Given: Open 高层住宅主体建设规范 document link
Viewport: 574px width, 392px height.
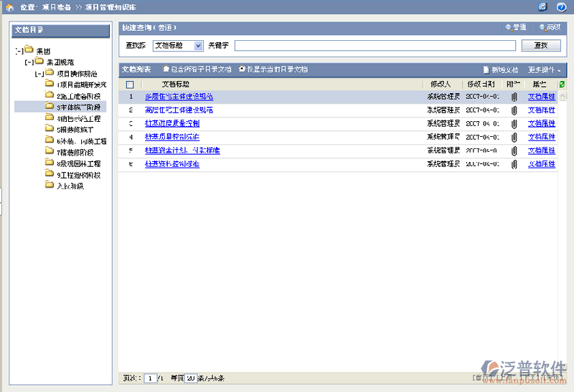Looking at the screenshot, I should point(179,110).
